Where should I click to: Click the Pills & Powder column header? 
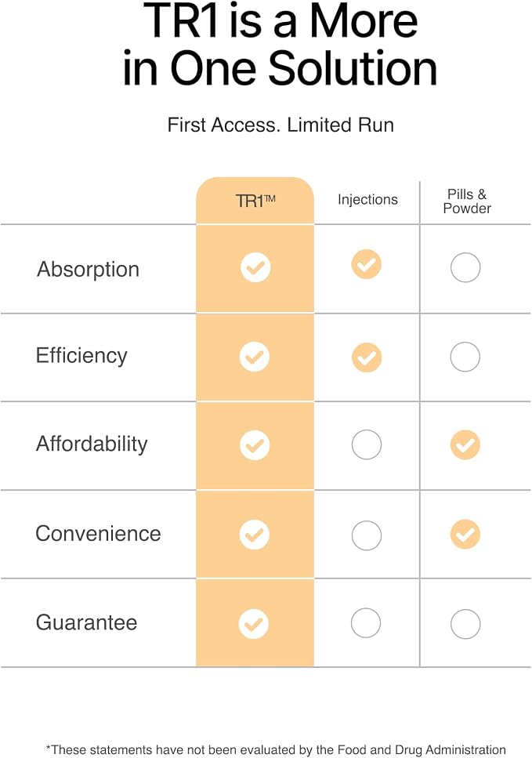tap(467, 201)
